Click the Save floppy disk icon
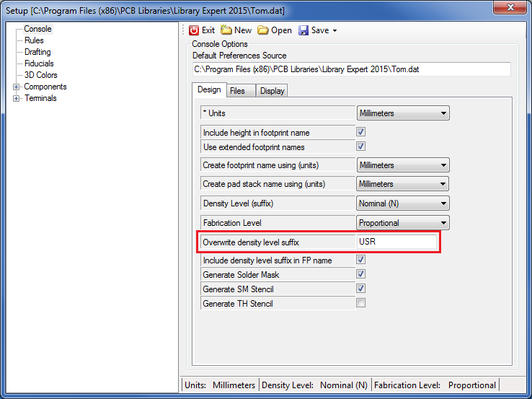The width and height of the screenshot is (532, 399). [303, 30]
